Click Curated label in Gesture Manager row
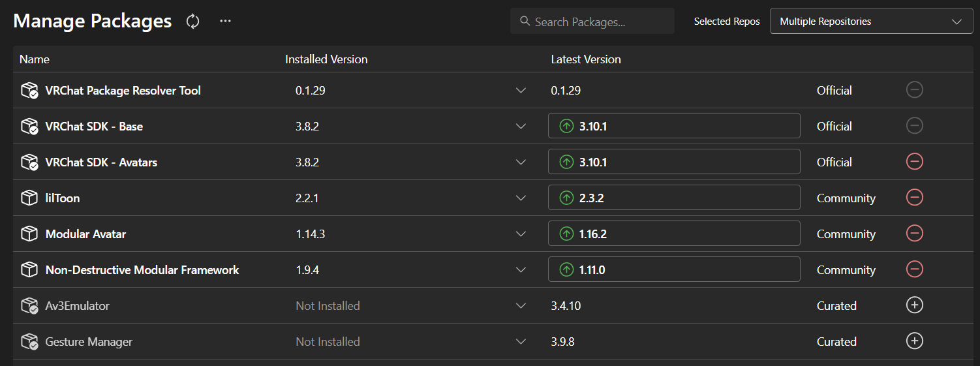Viewport: 980px width, 366px height. (836, 342)
